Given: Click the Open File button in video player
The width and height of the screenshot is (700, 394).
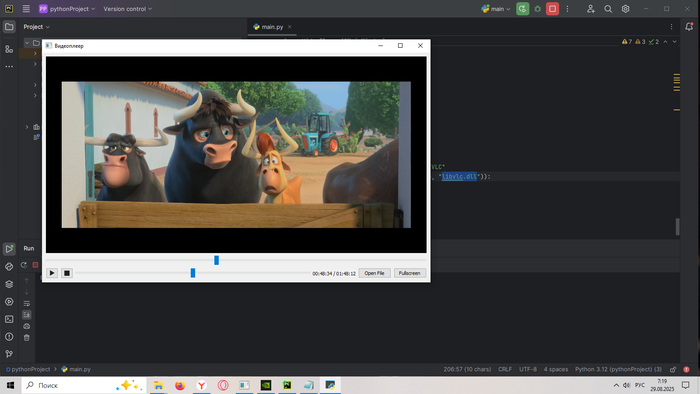Looking at the screenshot, I should pyautogui.click(x=374, y=273).
